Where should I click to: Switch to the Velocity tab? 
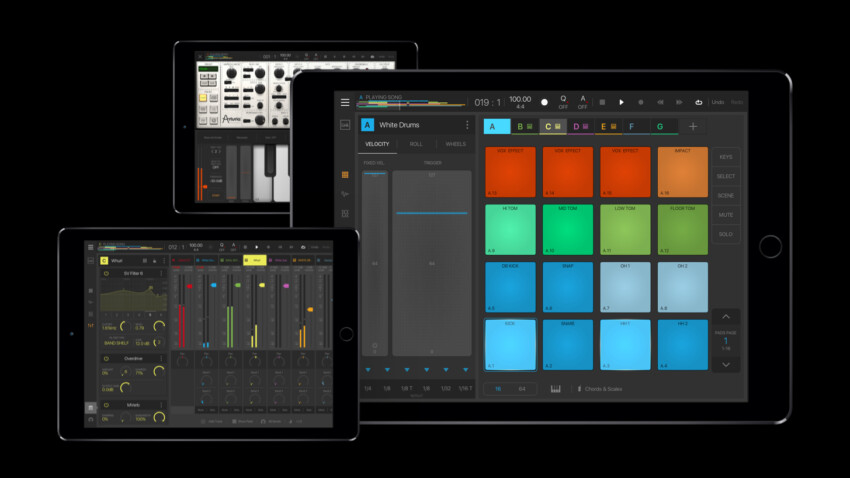point(377,144)
